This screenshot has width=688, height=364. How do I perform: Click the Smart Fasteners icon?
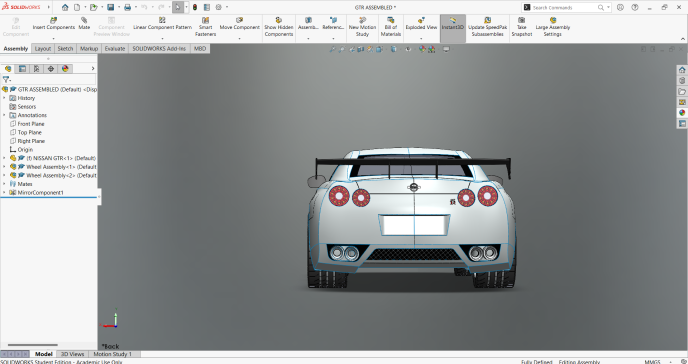coord(205,21)
